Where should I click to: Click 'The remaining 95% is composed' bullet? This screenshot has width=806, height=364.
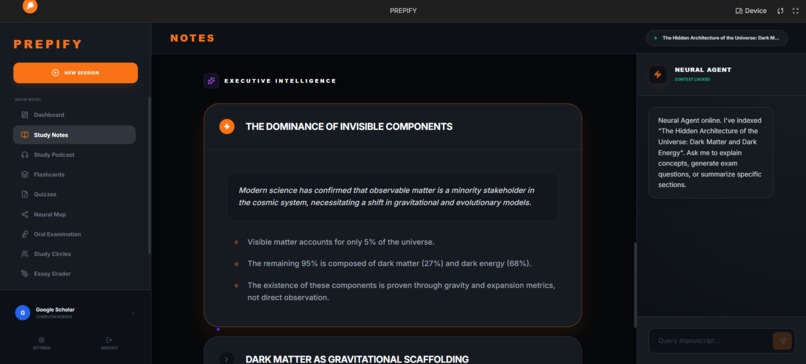click(x=389, y=263)
